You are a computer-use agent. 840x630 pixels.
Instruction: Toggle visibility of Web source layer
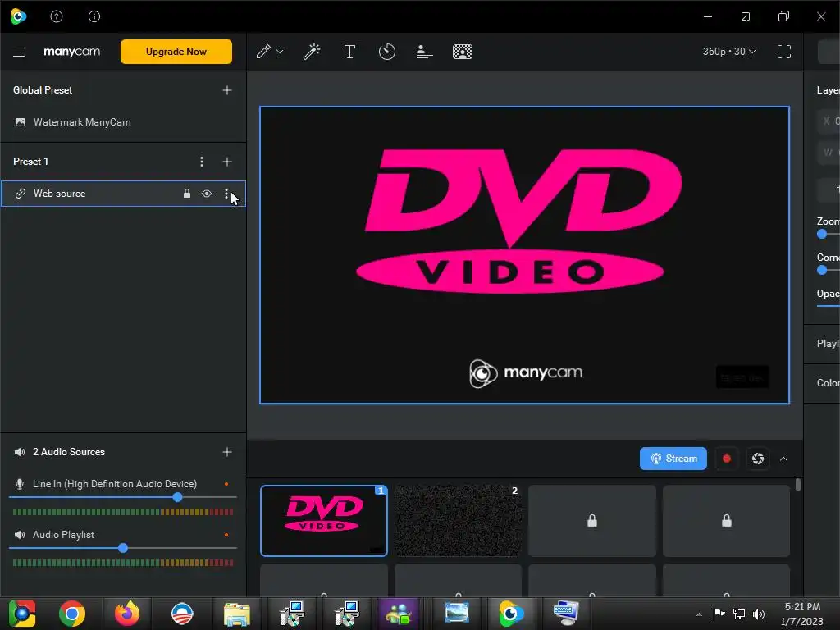click(207, 194)
